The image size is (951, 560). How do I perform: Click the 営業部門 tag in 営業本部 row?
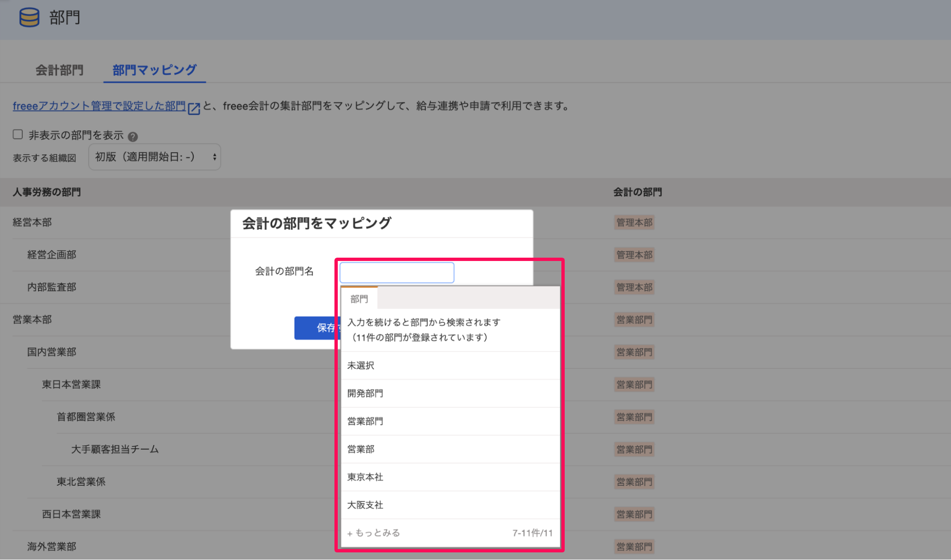(x=634, y=319)
